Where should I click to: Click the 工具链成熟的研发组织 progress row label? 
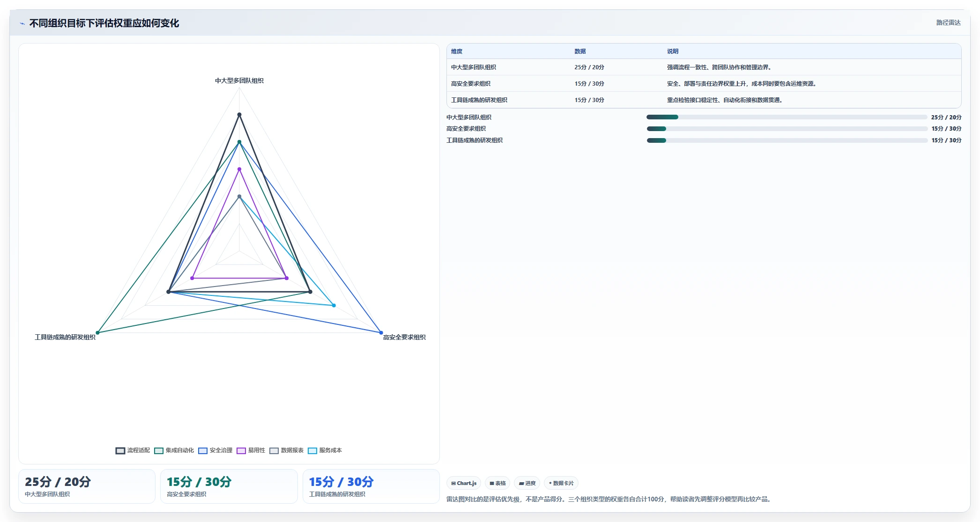[x=474, y=140]
